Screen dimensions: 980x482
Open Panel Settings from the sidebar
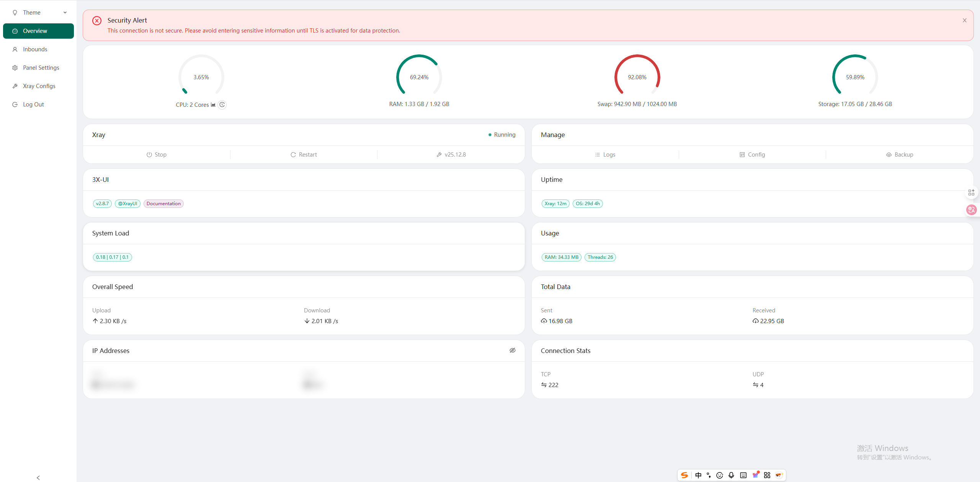pos(41,68)
